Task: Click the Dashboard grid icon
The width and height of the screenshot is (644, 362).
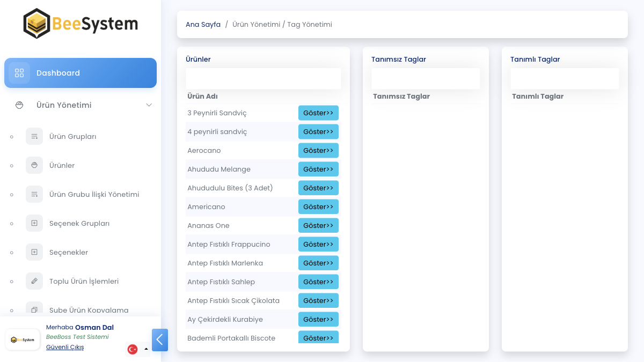Action: (x=19, y=73)
